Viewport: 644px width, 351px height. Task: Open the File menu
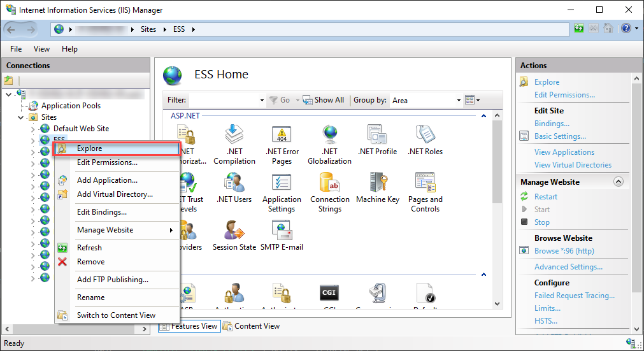click(x=16, y=49)
